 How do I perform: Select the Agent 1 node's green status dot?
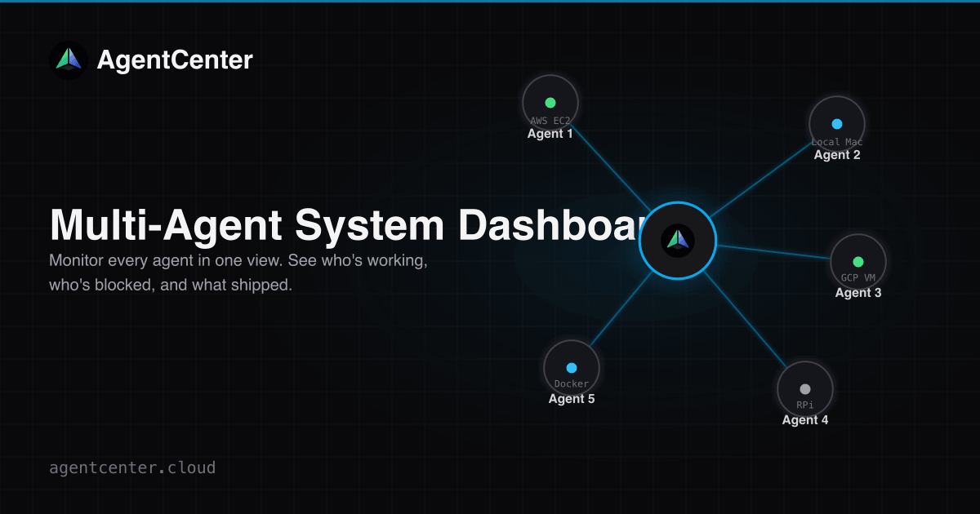tap(550, 103)
